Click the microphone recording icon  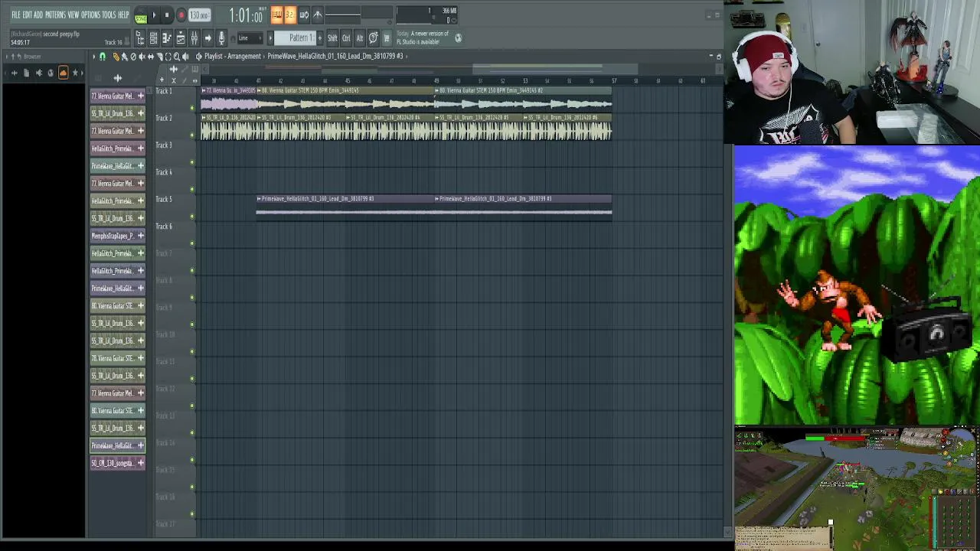221,37
